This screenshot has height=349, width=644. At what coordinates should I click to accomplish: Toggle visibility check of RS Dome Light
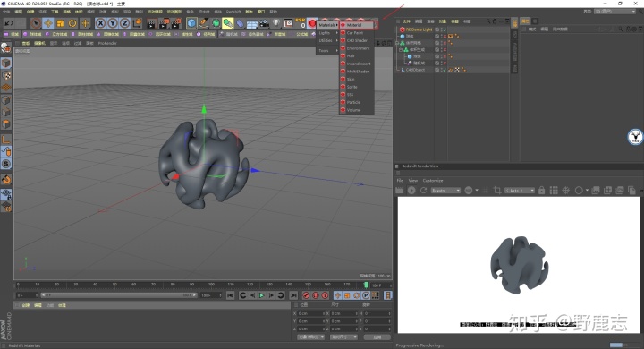point(444,30)
